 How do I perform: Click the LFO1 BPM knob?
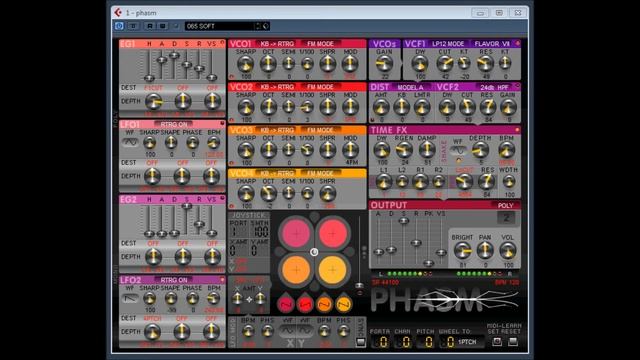pyautogui.click(x=213, y=142)
